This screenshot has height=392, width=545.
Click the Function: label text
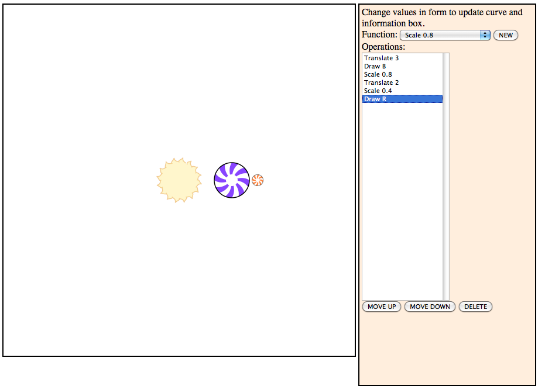[379, 35]
